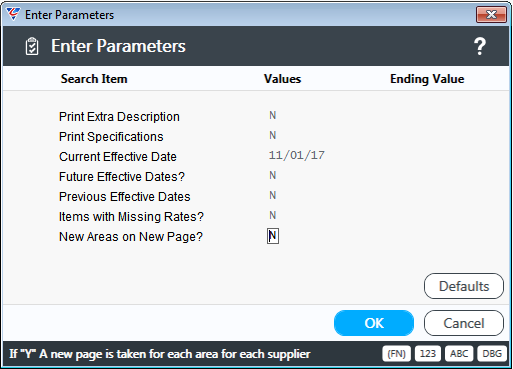513x369 pixels.
Task: Select the Print Extra Description value field
Action: pyautogui.click(x=273, y=116)
